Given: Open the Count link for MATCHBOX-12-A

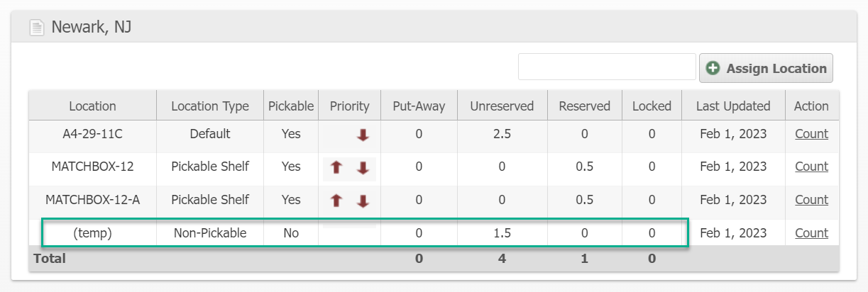Looking at the screenshot, I should coord(811,200).
